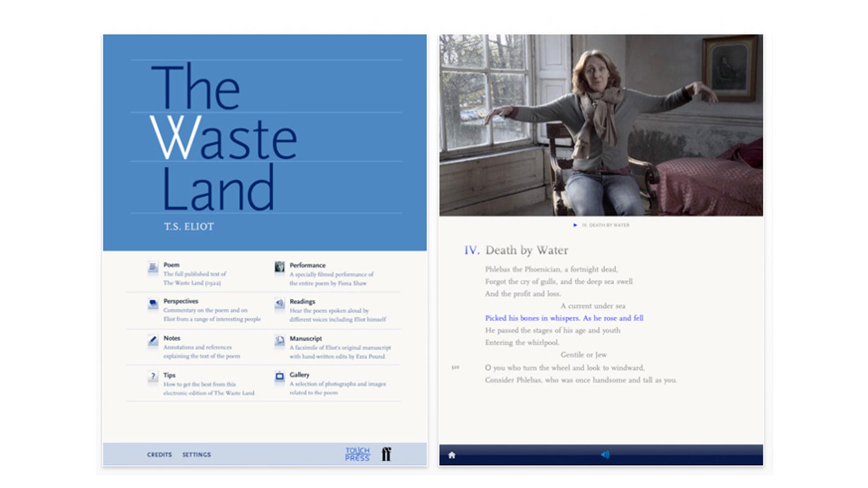
Task: Open the Perspectives speech bubble icon
Action: [153, 304]
